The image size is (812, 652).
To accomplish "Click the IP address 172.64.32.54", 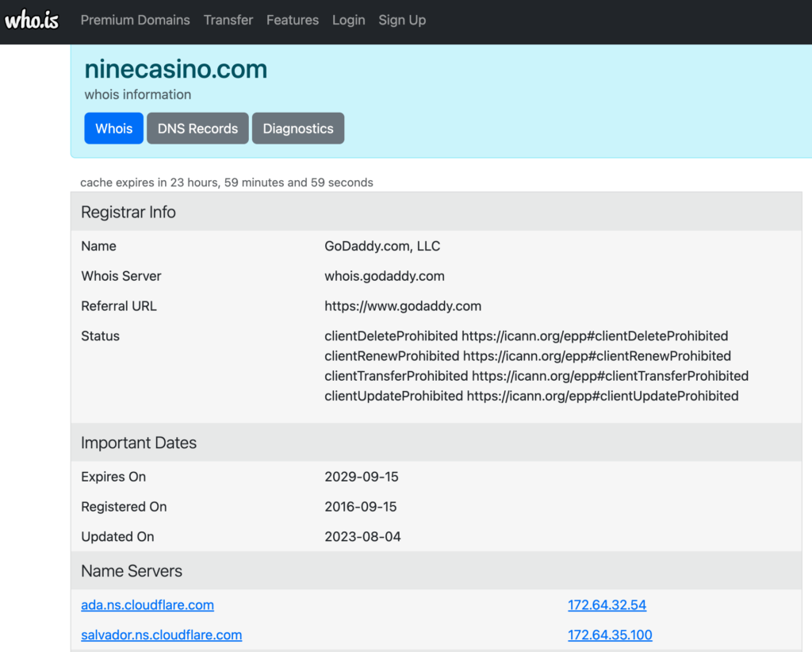I will click(607, 605).
